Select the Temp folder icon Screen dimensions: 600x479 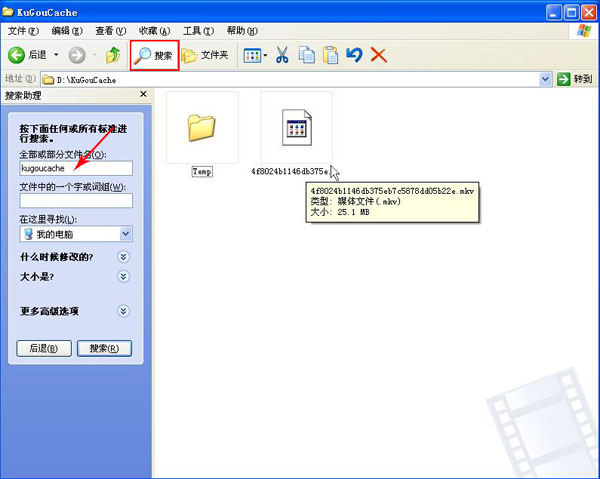pos(202,127)
